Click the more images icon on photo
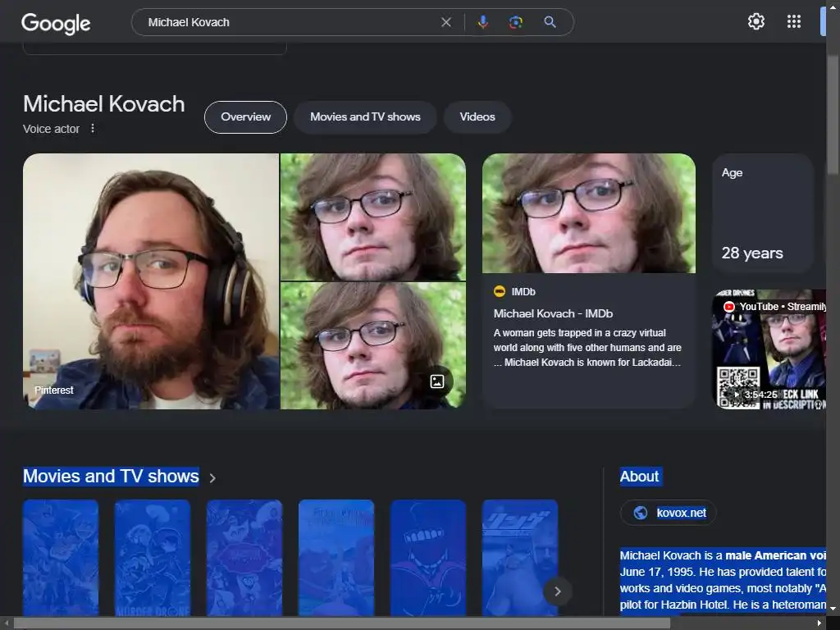The width and height of the screenshot is (840, 630). coord(437,381)
